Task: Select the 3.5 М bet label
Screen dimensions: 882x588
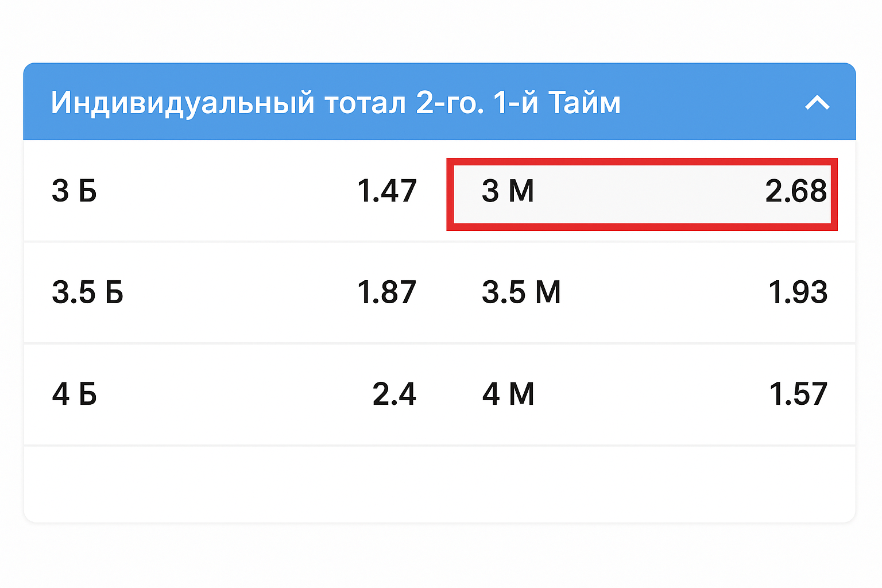Action: pyautogui.click(x=521, y=292)
